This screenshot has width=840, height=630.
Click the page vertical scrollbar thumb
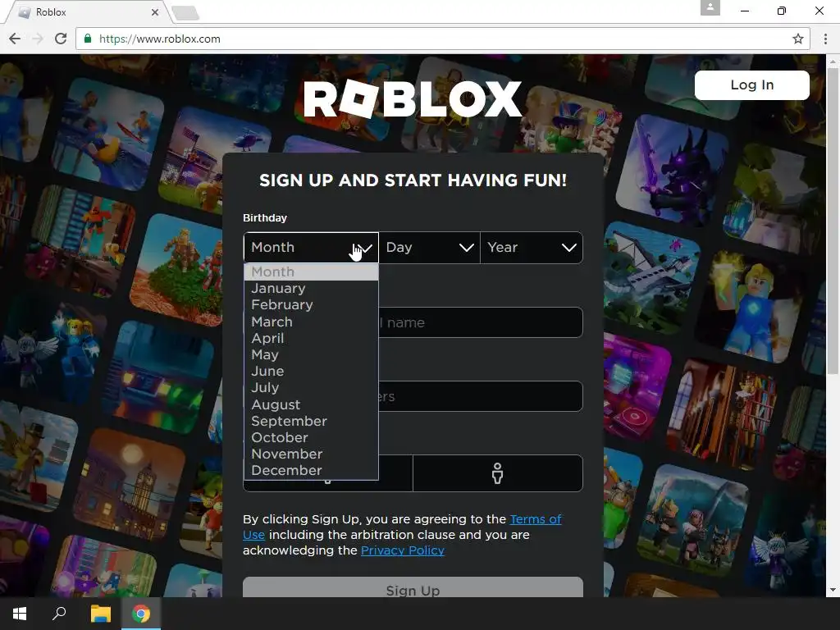(x=833, y=220)
